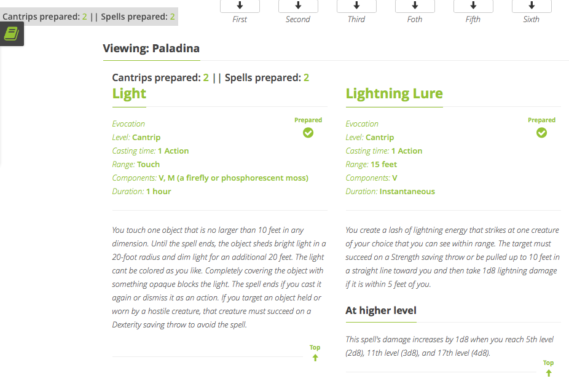The height and width of the screenshot is (392, 569).
Task: Click Top link below Light description
Action: [315, 347]
